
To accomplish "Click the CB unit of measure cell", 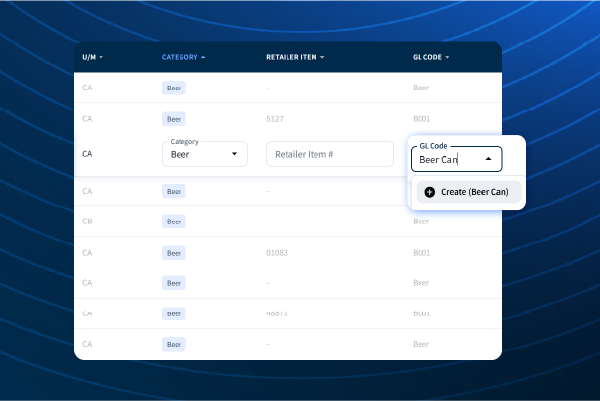I will click(87, 221).
